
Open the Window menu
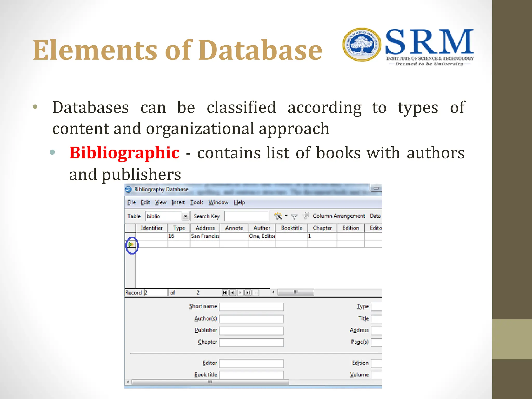point(218,202)
